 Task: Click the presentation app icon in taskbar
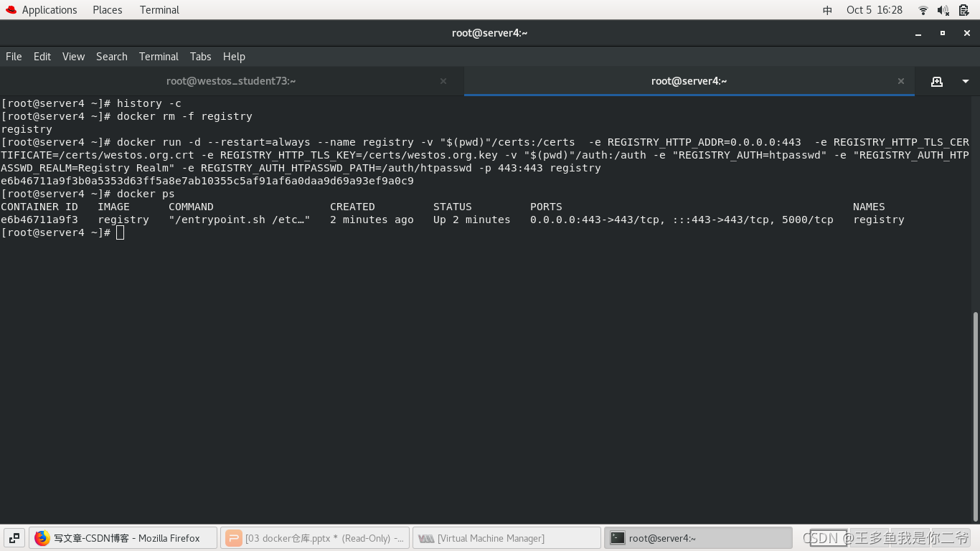tap(234, 538)
